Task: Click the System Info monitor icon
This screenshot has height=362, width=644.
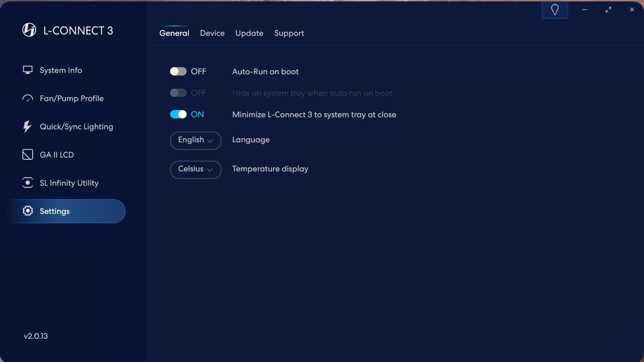Action: coord(28,70)
